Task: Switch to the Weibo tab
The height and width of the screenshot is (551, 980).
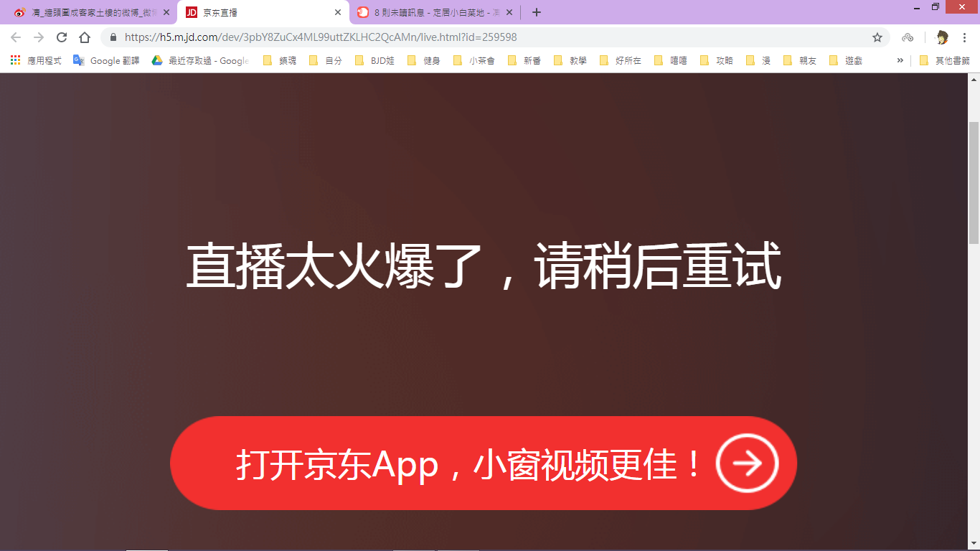Action: pos(91,12)
